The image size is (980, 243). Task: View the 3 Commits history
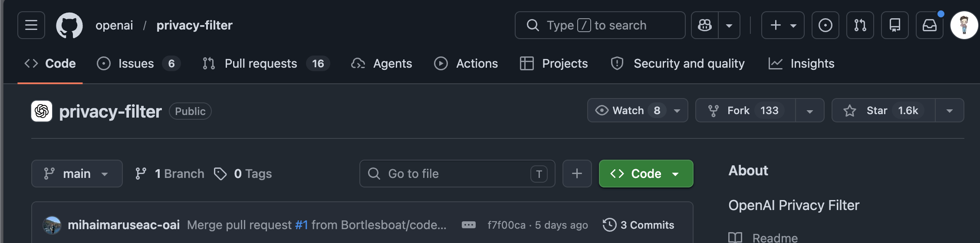[x=638, y=225]
